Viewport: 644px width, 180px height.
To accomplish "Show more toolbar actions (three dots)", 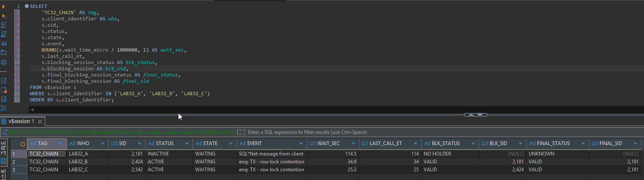I will pyautogui.click(x=4, y=72).
